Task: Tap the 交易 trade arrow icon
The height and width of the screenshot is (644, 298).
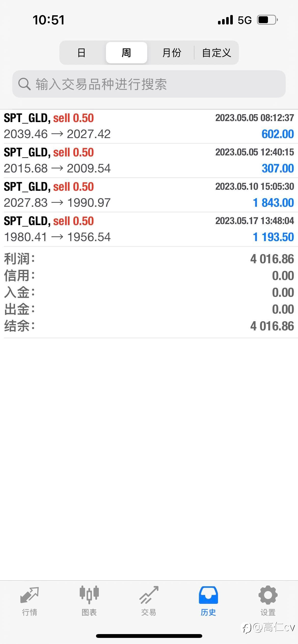Action: (x=149, y=595)
